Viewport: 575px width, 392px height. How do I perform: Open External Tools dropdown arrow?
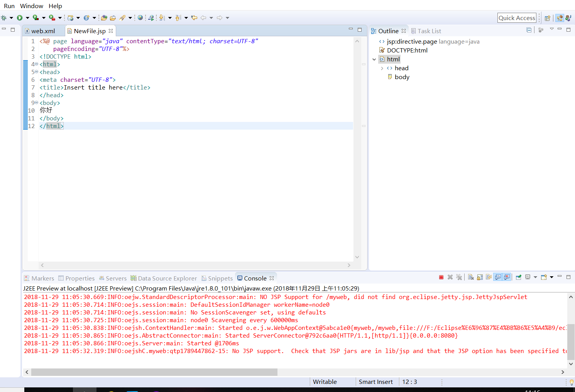pos(60,18)
